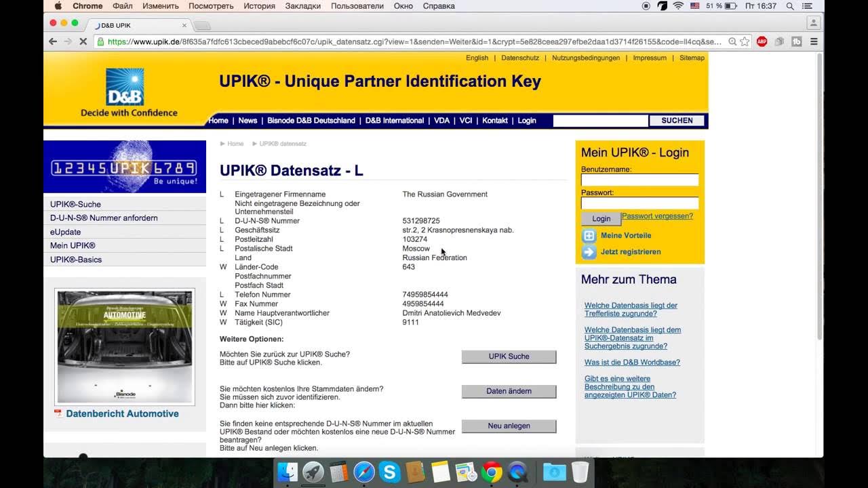The height and width of the screenshot is (488, 868).
Task: Click the page vertical scrollbar
Action: click(x=820, y=197)
